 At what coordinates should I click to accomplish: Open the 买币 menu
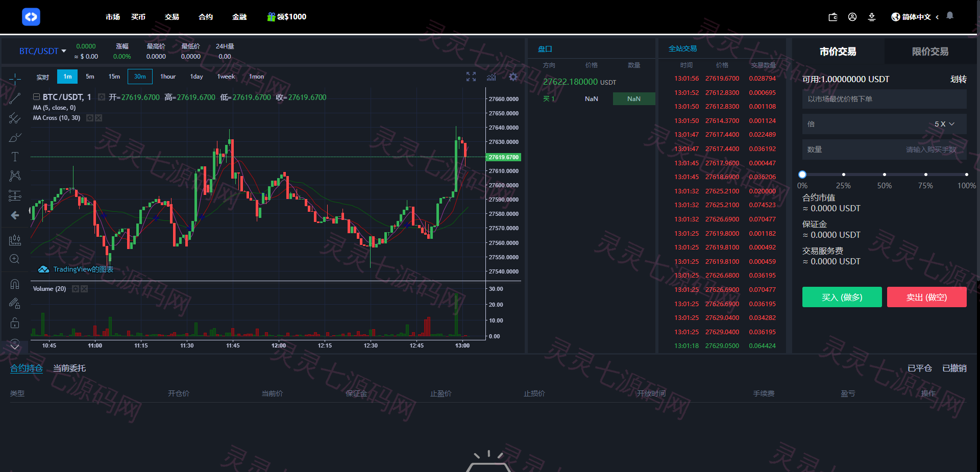(138, 17)
